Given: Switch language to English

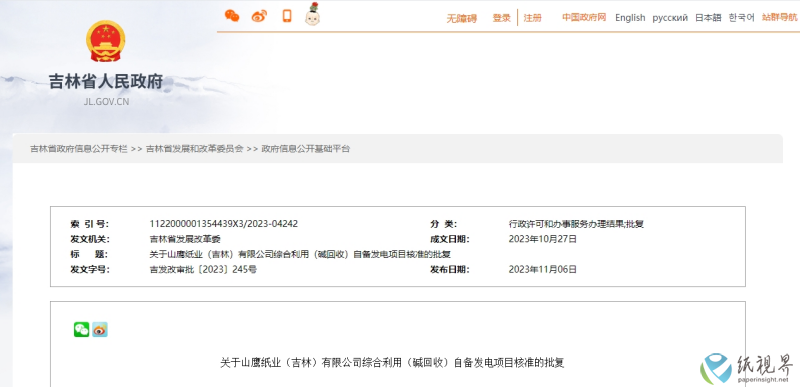Looking at the screenshot, I should tap(630, 18).
